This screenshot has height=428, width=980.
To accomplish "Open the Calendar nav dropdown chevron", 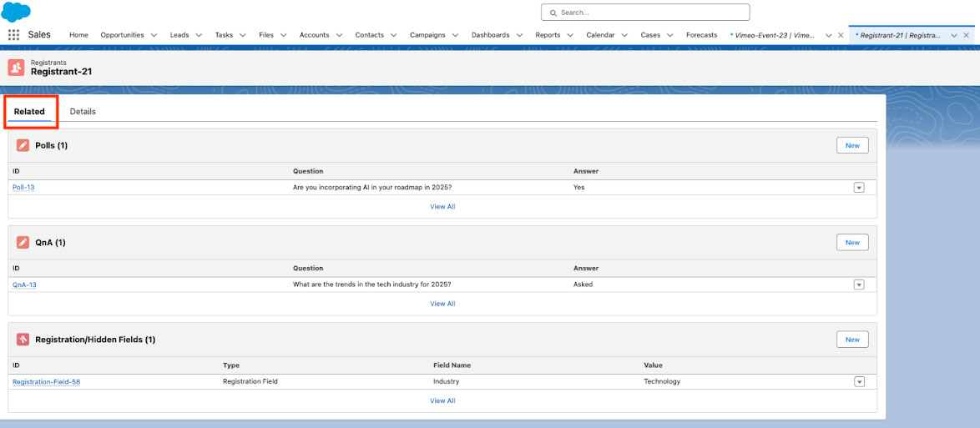I will click(624, 36).
